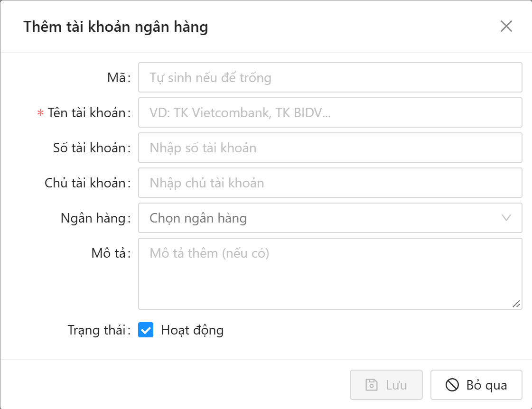Close the add bank account dialog
532x409 pixels.
tap(506, 26)
